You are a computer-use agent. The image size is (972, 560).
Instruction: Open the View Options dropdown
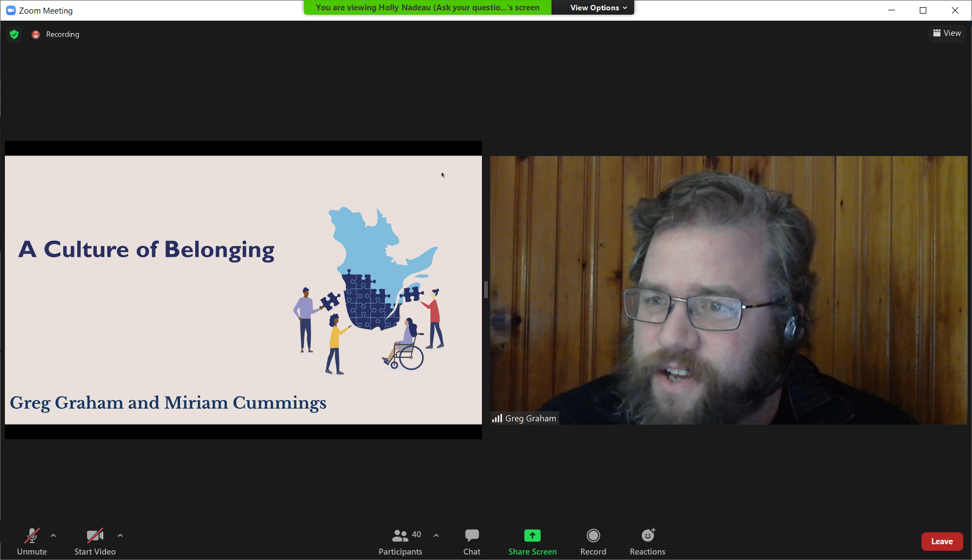point(598,8)
